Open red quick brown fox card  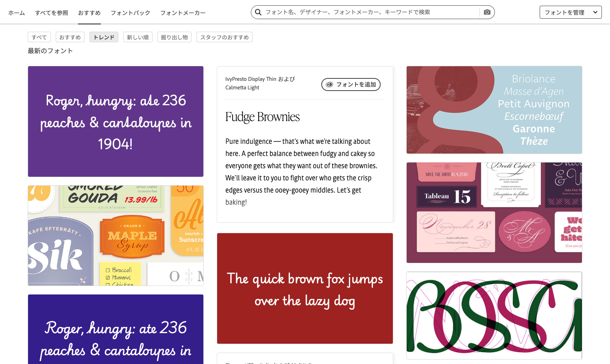point(305,288)
